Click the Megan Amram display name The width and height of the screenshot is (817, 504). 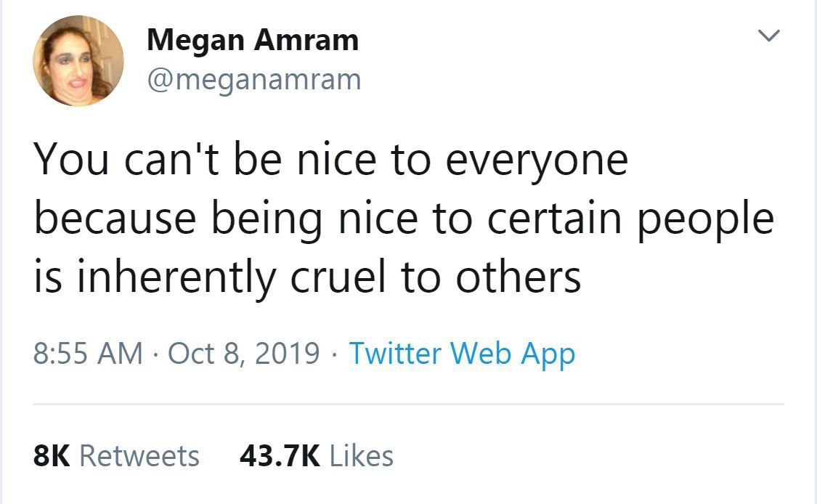click(x=252, y=40)
